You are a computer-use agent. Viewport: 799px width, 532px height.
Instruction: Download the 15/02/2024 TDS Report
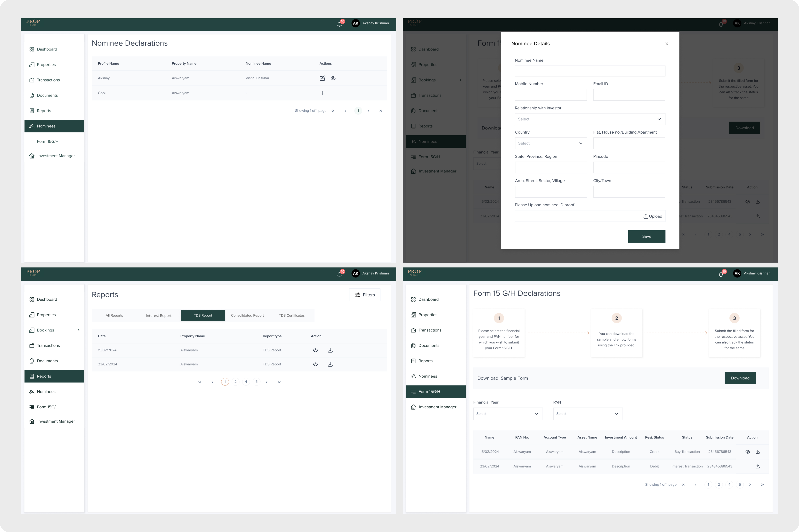coord(330,350)
